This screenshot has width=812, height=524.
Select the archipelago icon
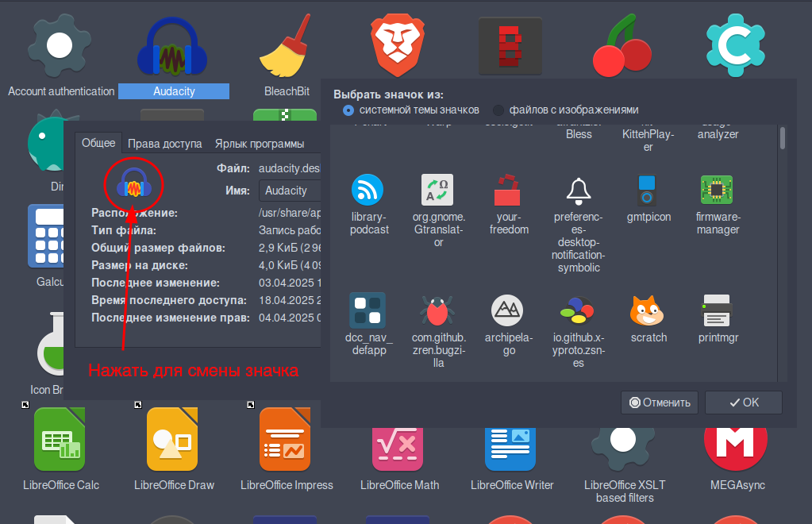click(507, 310)
